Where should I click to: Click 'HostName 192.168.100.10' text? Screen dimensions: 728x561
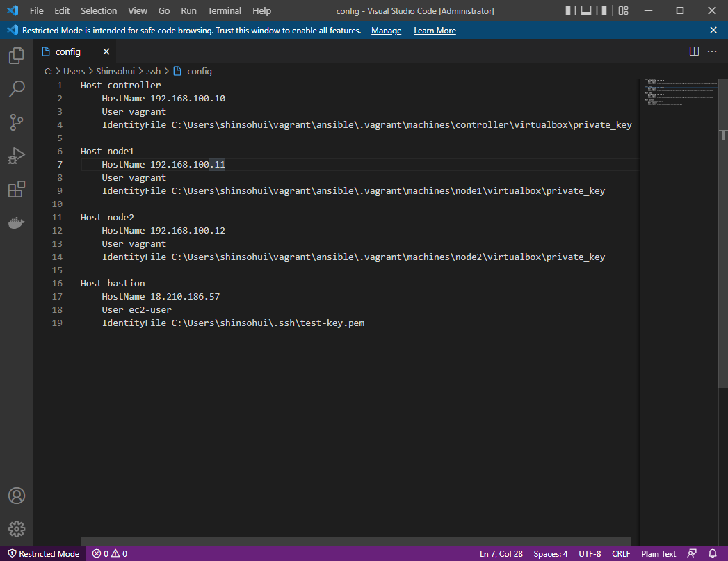[x=163, y=99]
